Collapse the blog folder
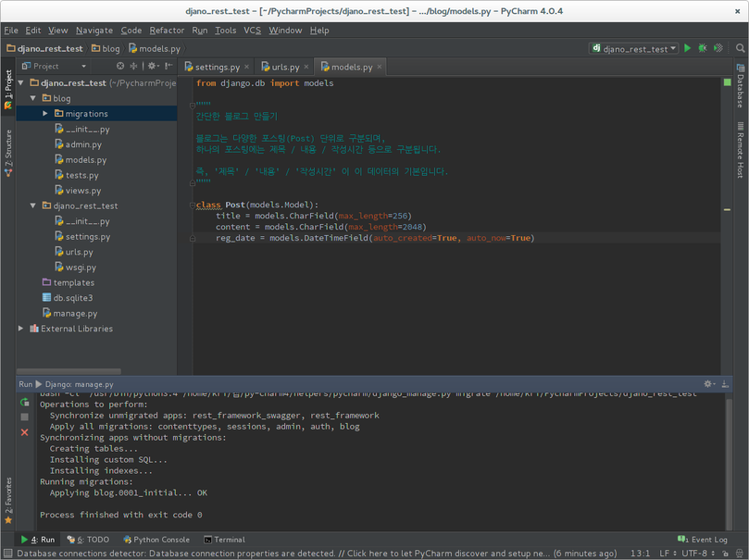The height and width of the screenshot is (560, 749). point(33,98)
